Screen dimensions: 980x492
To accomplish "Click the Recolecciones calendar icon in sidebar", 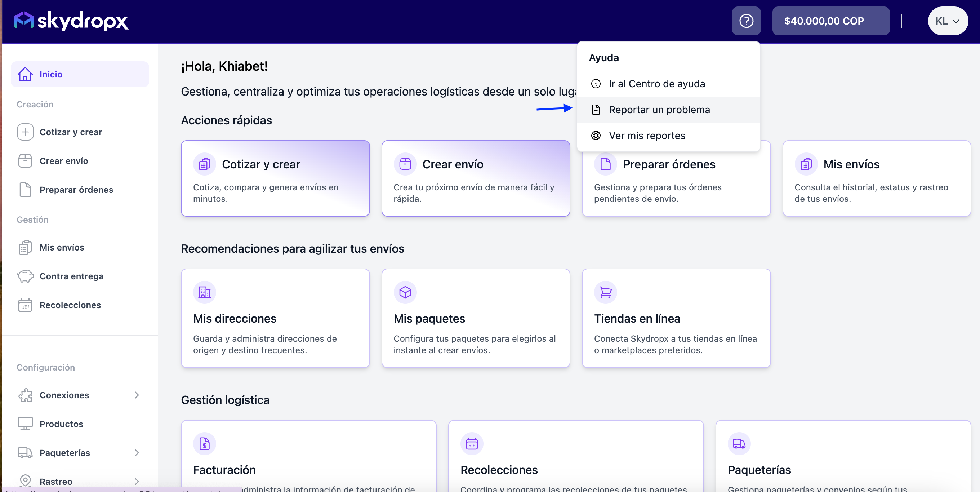I will [x=25, y=305].
